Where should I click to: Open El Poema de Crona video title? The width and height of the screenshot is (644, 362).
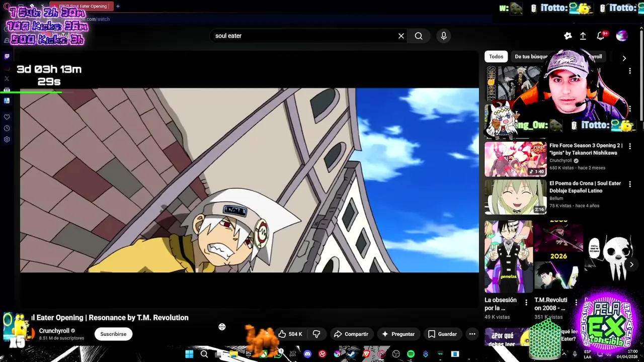[x=585, y=187]
